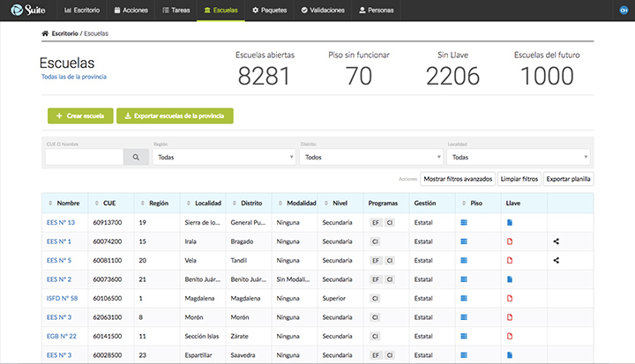Click the Suite logo
Screen dimensions: 635x364
26,11
